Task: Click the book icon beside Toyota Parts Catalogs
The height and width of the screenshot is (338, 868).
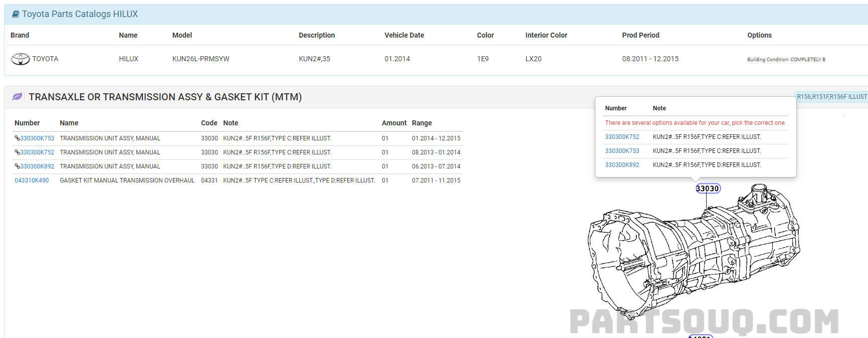Action: (x=16, y=14)
